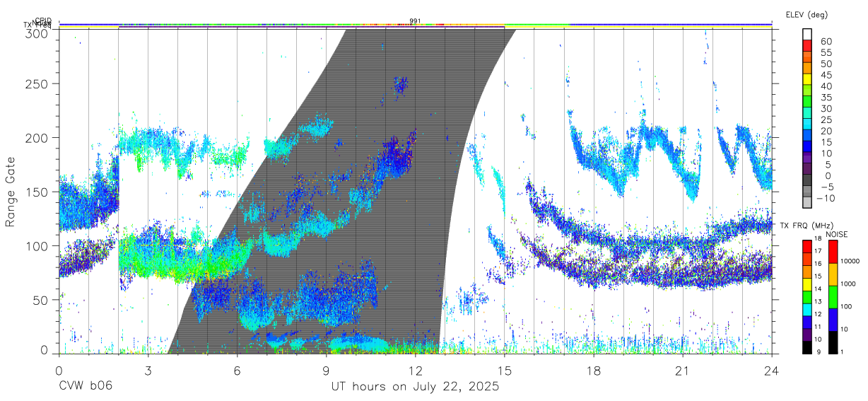Click the -10 label on ELEV colorbar
This screenshot has height=401, width=868.
click(x=827, y=198)
